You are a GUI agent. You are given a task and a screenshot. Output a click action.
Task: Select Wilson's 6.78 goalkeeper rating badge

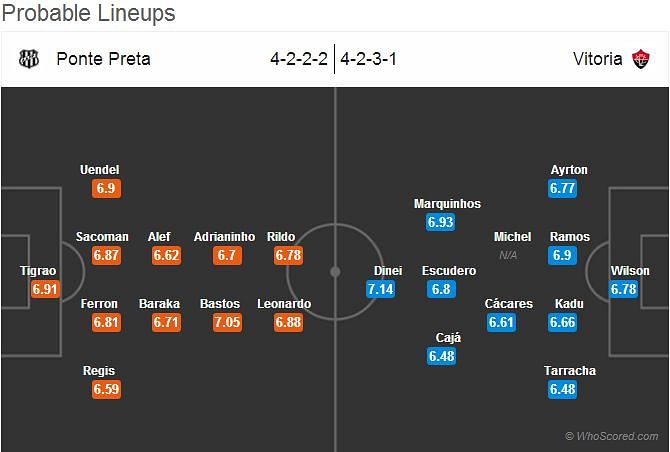[623, 289]
